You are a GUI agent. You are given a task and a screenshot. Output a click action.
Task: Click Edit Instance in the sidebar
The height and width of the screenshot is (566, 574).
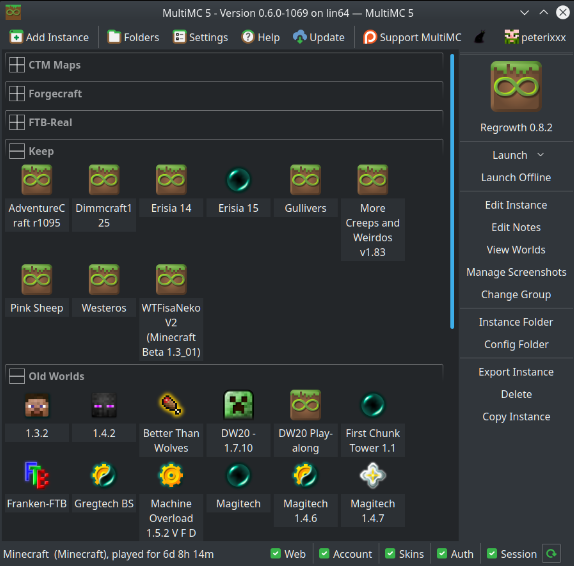point(516,205)
